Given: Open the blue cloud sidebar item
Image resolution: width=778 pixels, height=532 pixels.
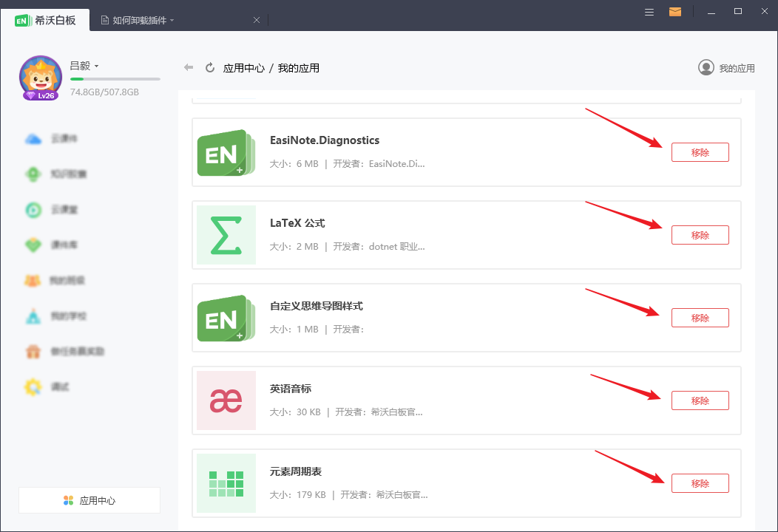Looking at the screenshot, I should pyautogui.click(x=33, y=139).
